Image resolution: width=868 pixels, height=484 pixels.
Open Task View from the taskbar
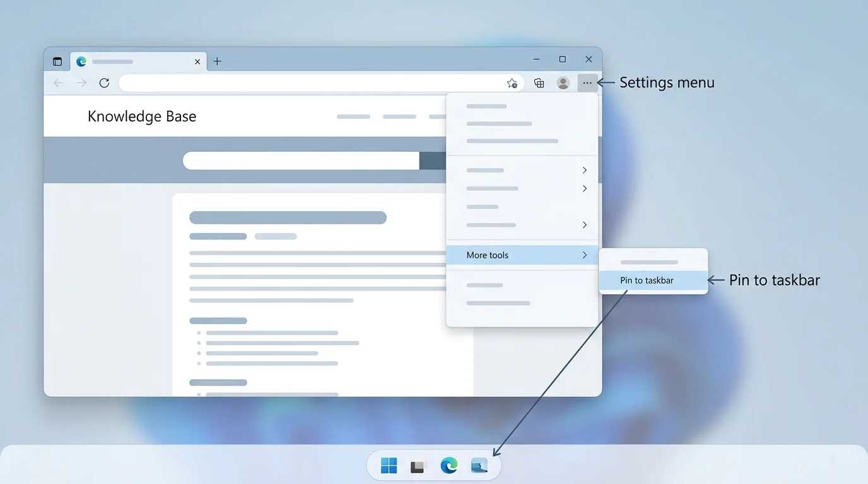(418, 466)
